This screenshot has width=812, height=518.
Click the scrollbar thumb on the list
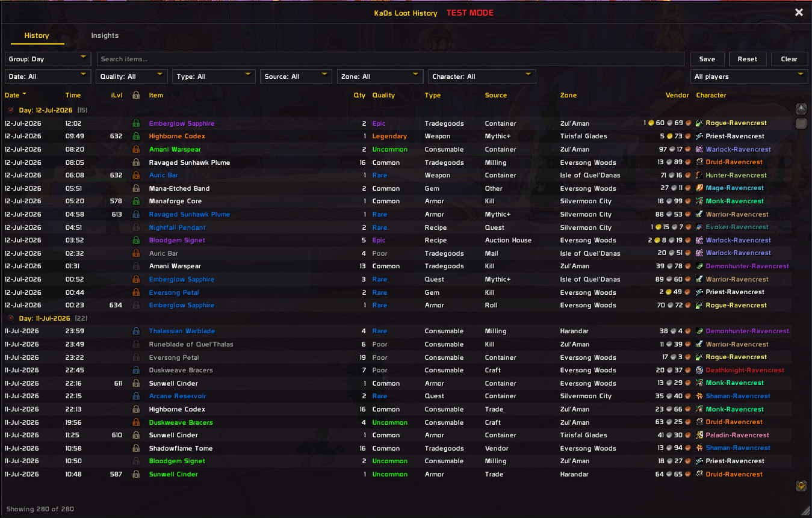(801, 124)
